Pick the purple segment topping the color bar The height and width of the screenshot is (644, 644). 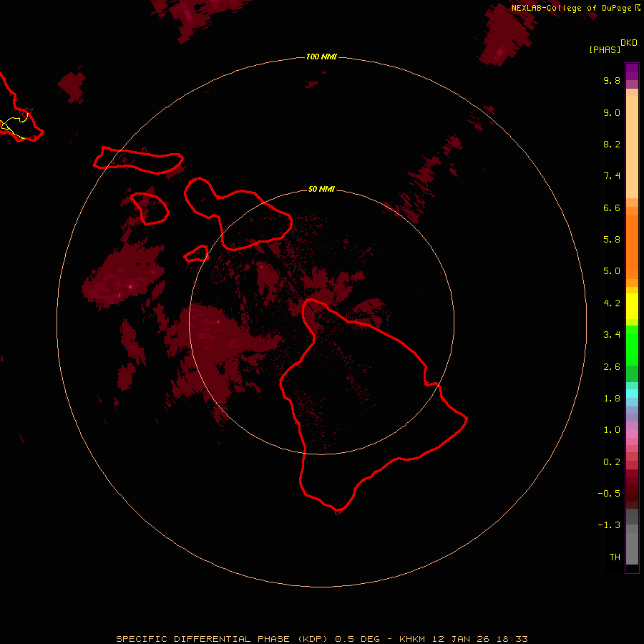pos(632,72)
